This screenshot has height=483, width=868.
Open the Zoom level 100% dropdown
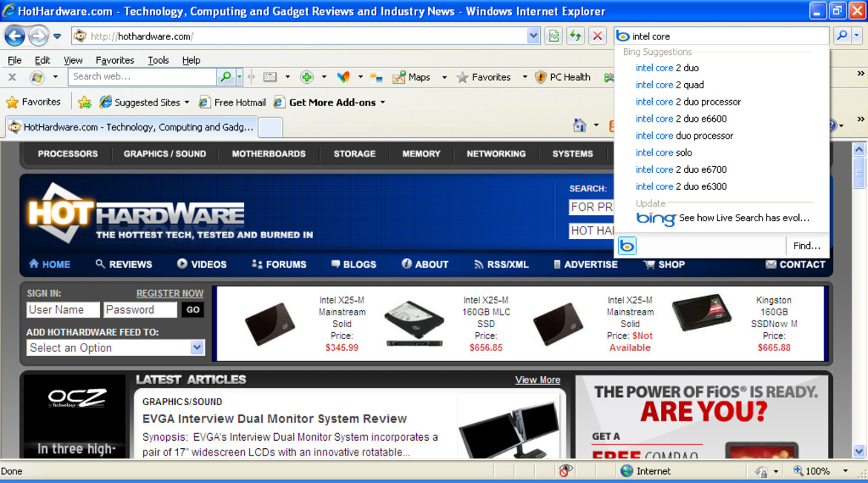(845, 471)
